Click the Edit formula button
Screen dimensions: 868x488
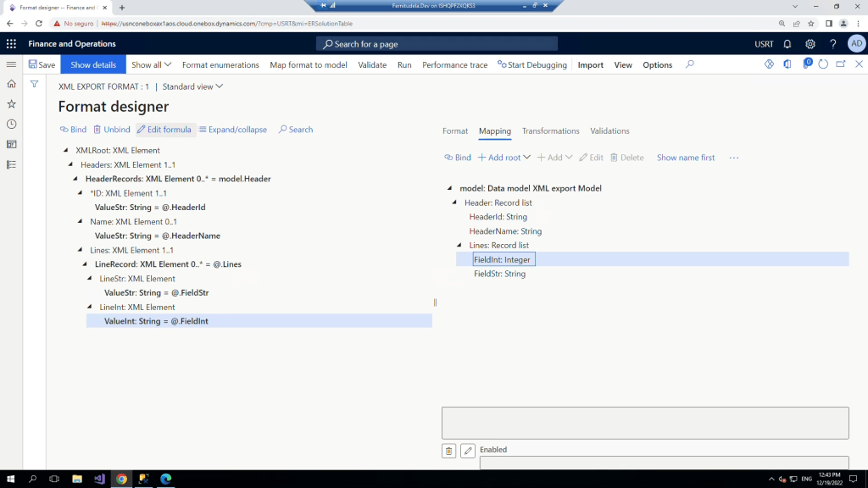[x=164, y=130]
